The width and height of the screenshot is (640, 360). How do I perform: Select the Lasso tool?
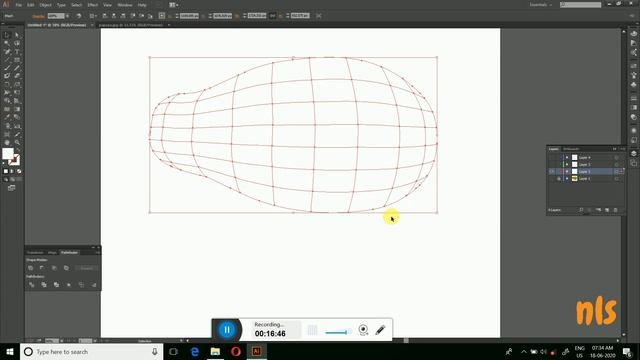pyautogui.click(x=17, y=43)
